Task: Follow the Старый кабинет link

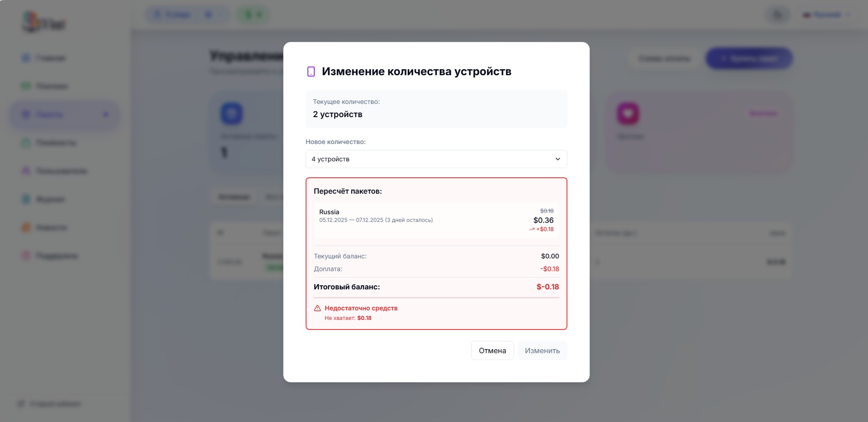Action: point(55,404)
